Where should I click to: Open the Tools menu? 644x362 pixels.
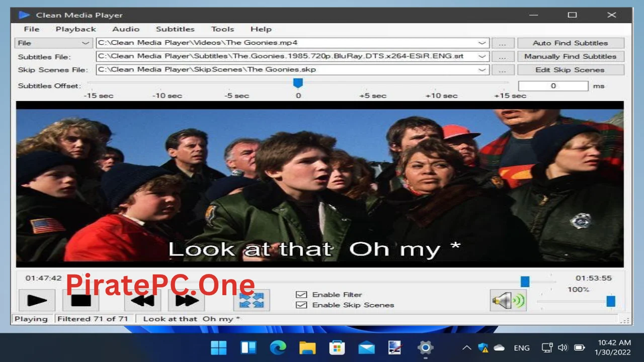pyautogui.click(x=222, y=29)
